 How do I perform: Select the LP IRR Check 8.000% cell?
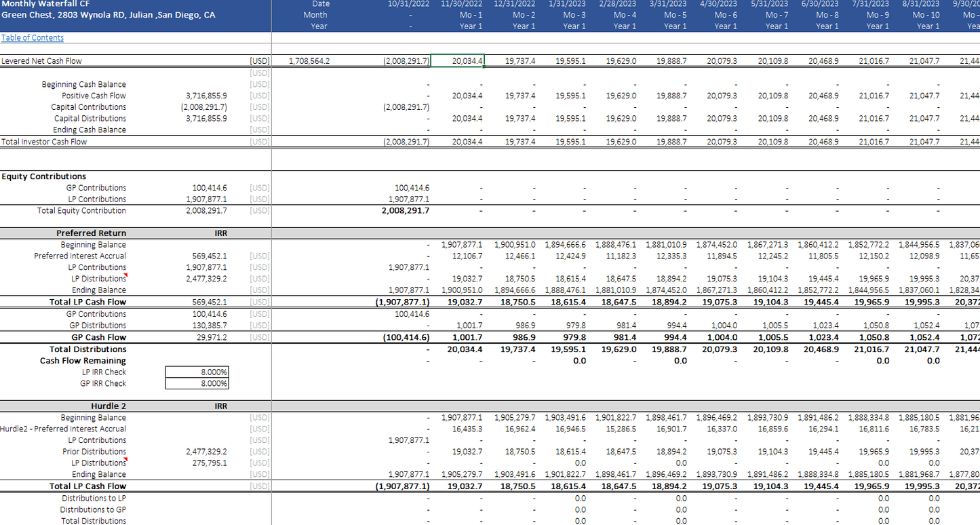click(197, 372)
